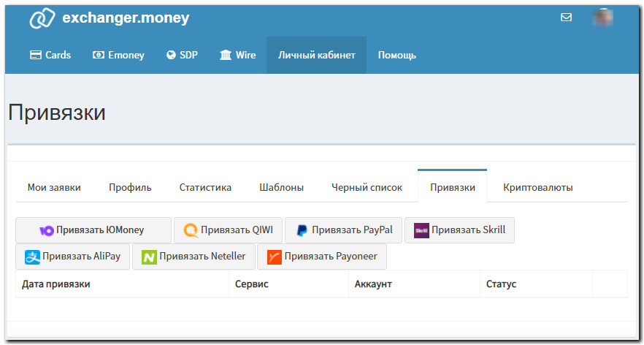644x345 pixels.
Task: Click the Привязать QIWI button label
Action: [x=237, y=230]
